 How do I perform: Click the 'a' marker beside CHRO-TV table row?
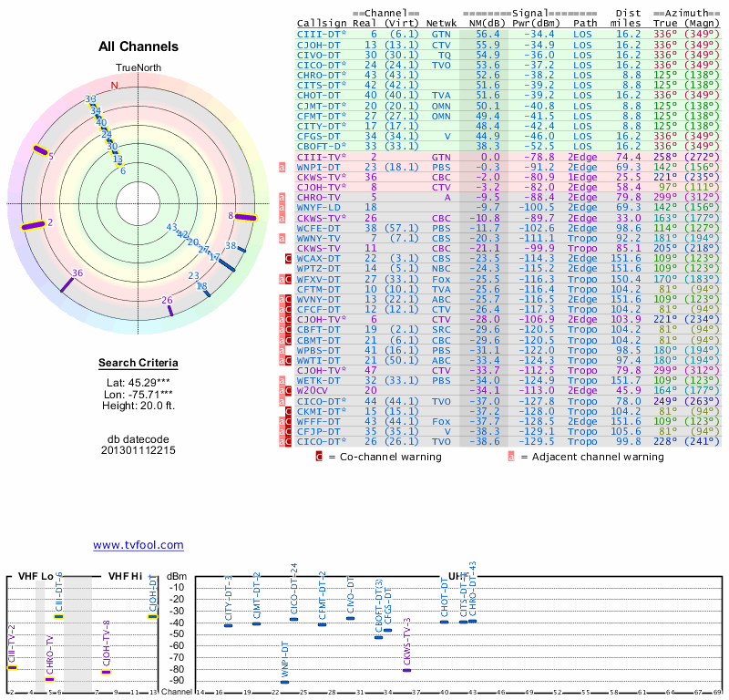[282, 198]
